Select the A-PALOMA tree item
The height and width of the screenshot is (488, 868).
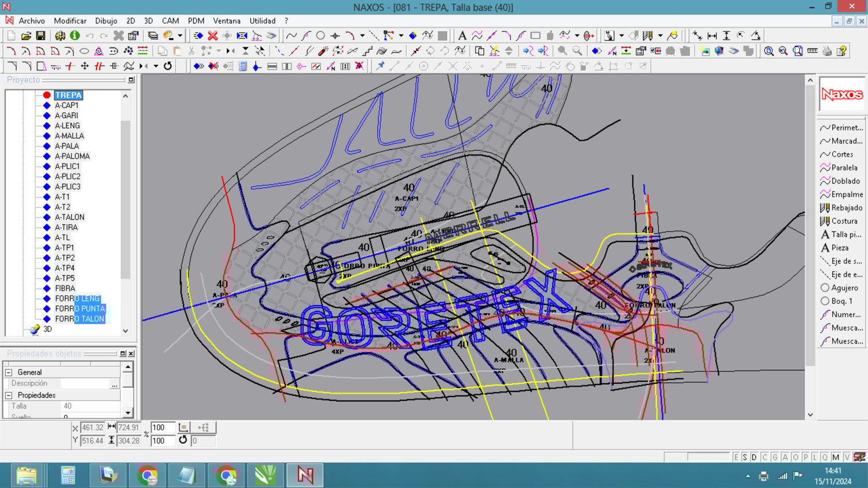[x=72, y=156]
